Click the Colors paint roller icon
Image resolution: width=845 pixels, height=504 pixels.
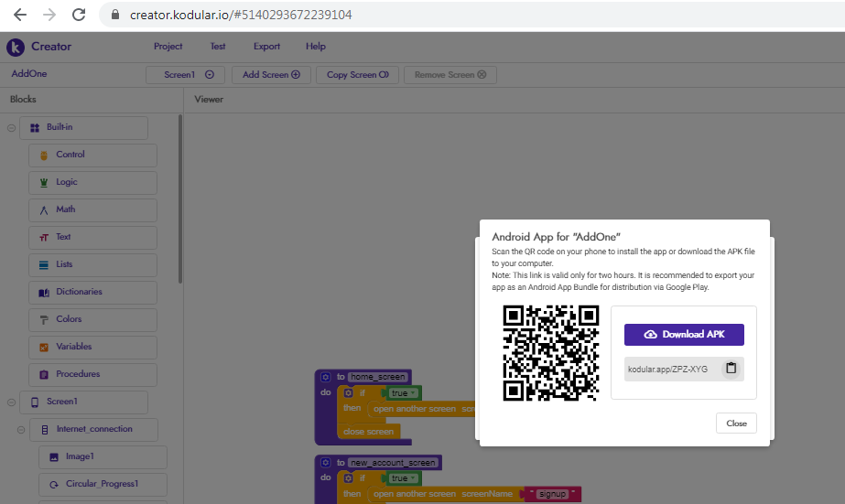pyautogui.click(x=44, y=320)
